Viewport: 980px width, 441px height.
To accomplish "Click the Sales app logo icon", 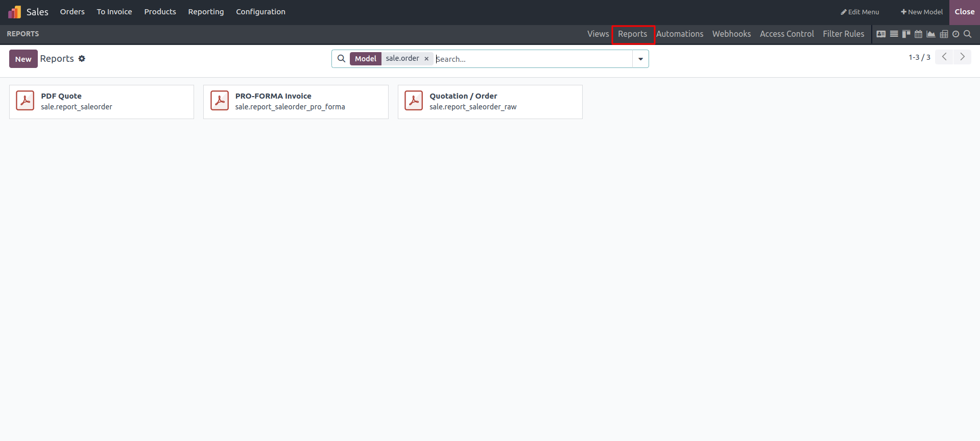I will (15, 12).
